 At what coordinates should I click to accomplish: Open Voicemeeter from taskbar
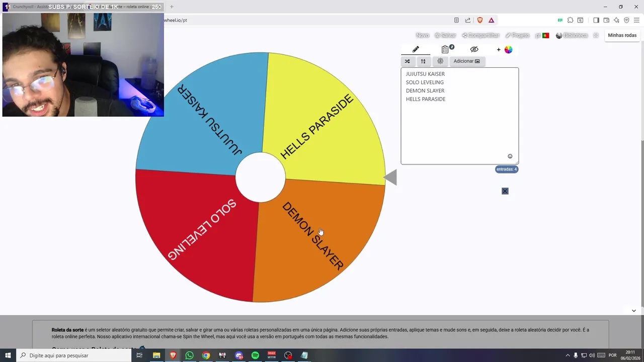coord(272,355)
